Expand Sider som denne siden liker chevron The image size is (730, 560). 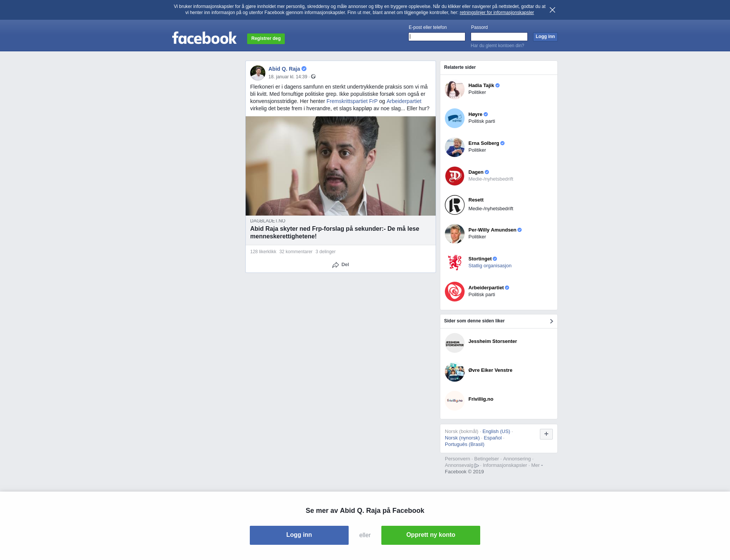click(551, 321)
